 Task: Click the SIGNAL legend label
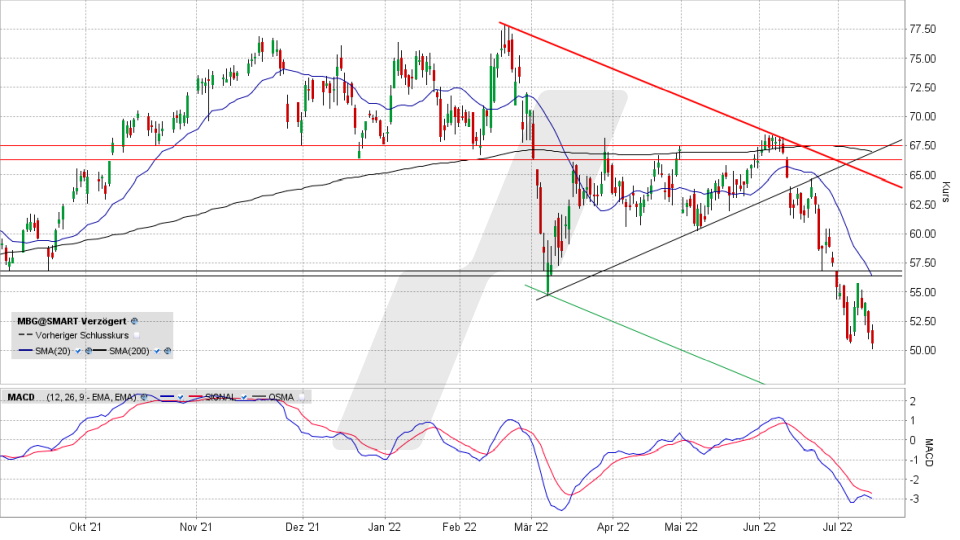coord(220,397)
